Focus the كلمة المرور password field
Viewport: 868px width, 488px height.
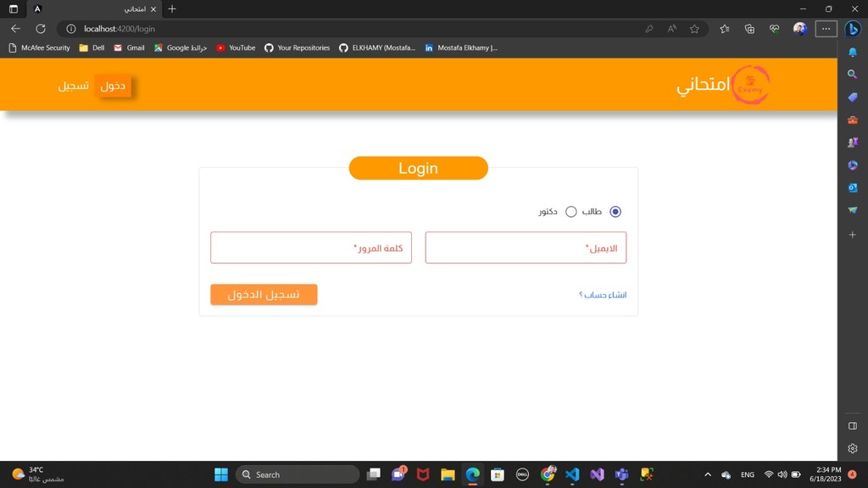tap(311, 247)
